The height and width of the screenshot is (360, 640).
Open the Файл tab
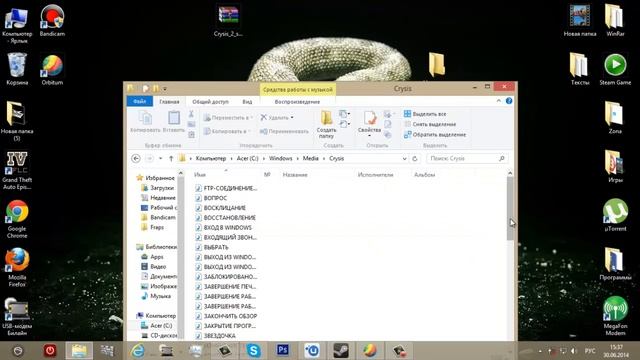[x=140, y=101]
